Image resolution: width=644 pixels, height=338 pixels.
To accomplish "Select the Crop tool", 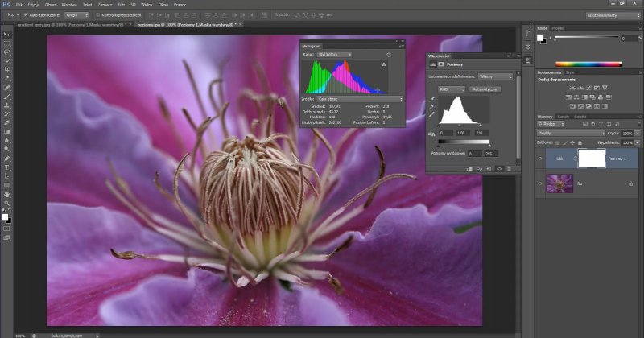I will click(6, 69).
